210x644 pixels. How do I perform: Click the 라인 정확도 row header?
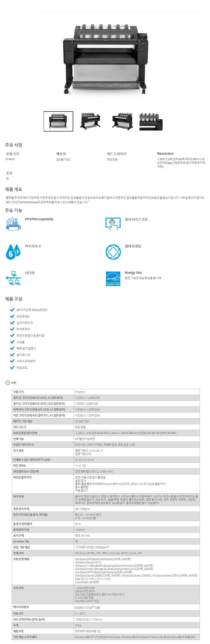click(43, 466)
